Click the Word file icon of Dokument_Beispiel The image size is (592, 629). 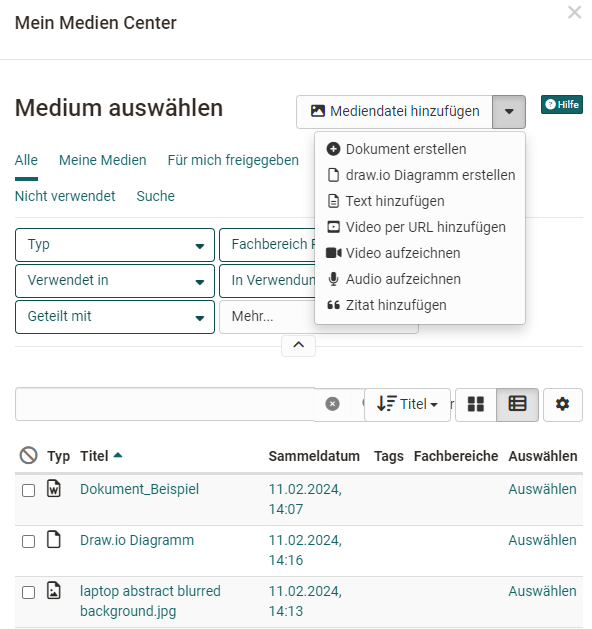pos(54,488)
